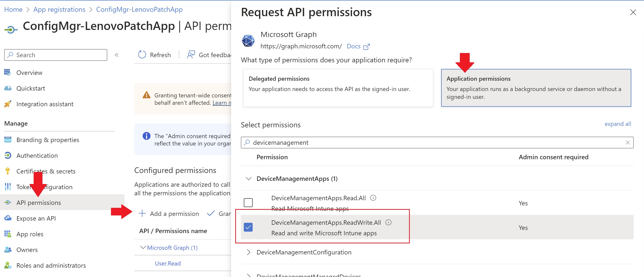The width and height of the screenshot is (644, 277).
Task: Click the Token configuration bars icon
Action: (x=8, y=187)
